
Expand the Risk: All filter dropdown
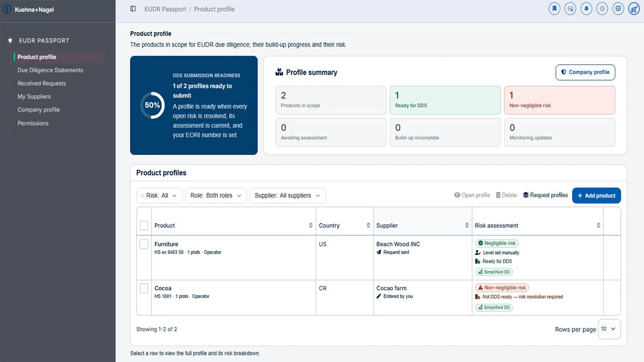click(159, 195)
